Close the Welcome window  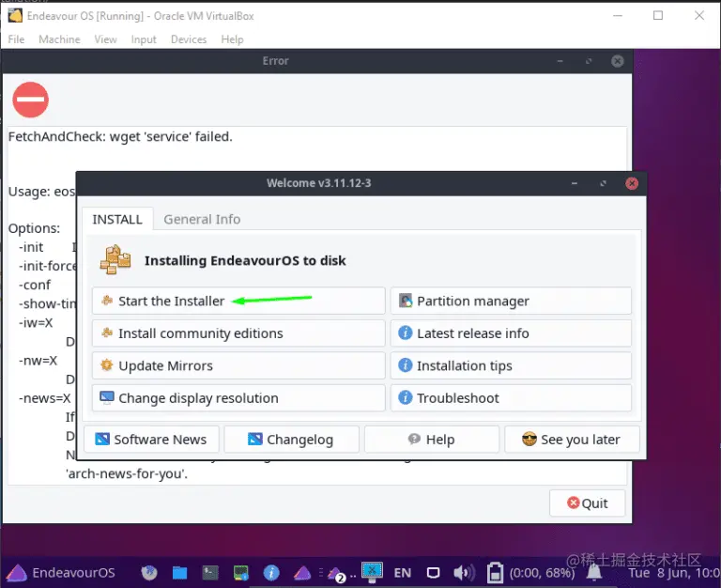(632, 183)
